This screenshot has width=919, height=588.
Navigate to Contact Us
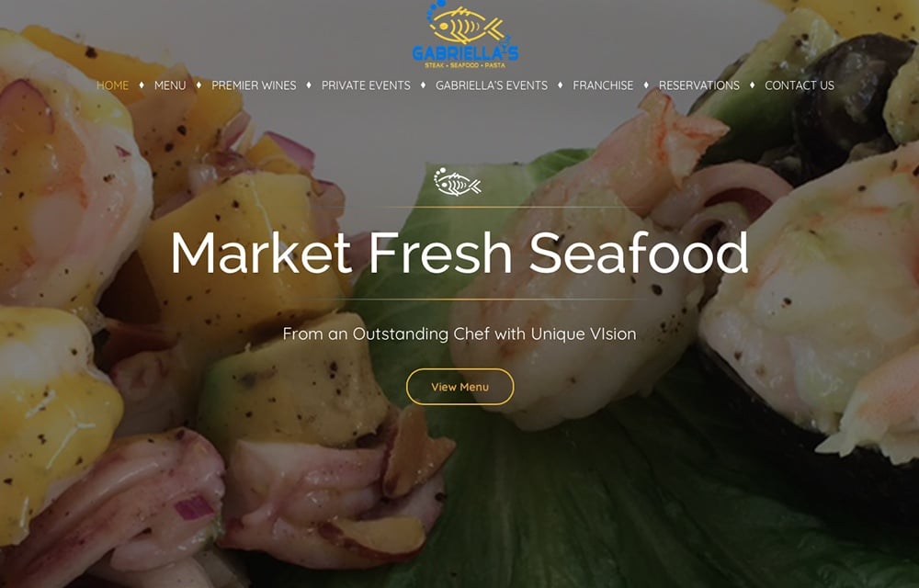[x=800, y=85]
